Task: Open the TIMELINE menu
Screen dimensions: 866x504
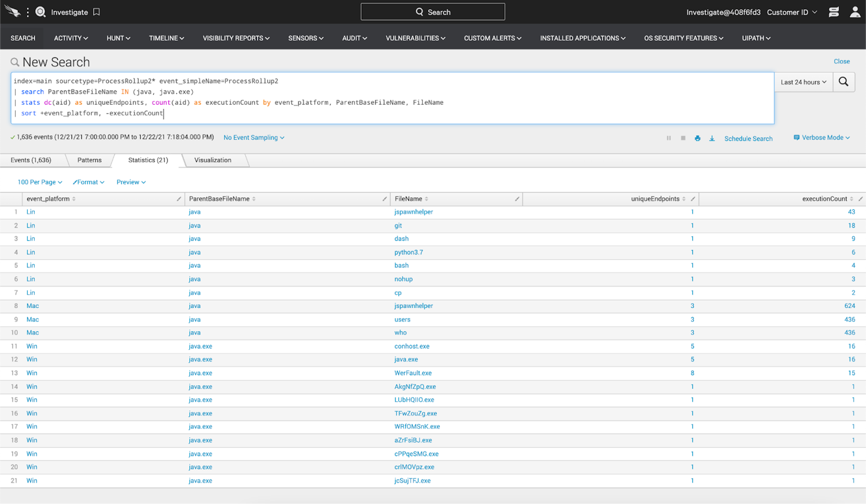Action: 166,38
